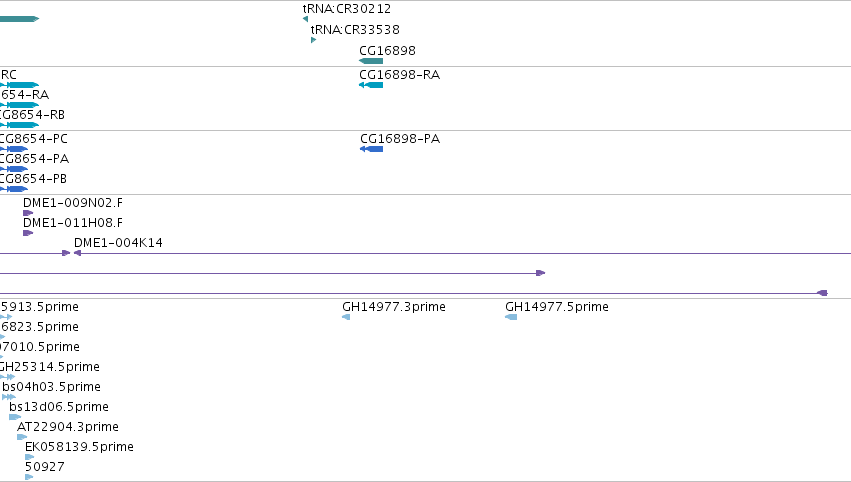
Task: Click the DME1-004K14 clone label
Action: click(118, 243)
